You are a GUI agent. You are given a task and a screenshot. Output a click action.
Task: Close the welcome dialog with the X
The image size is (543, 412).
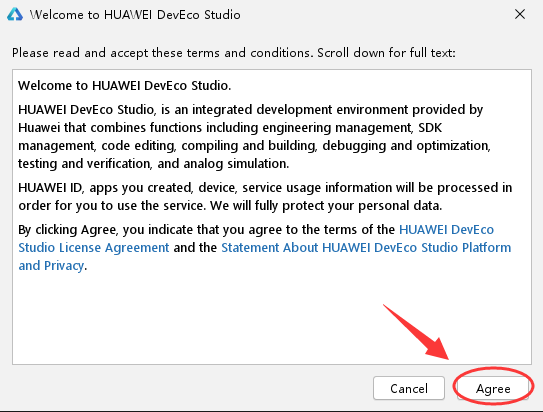click(x=520, y=14)
